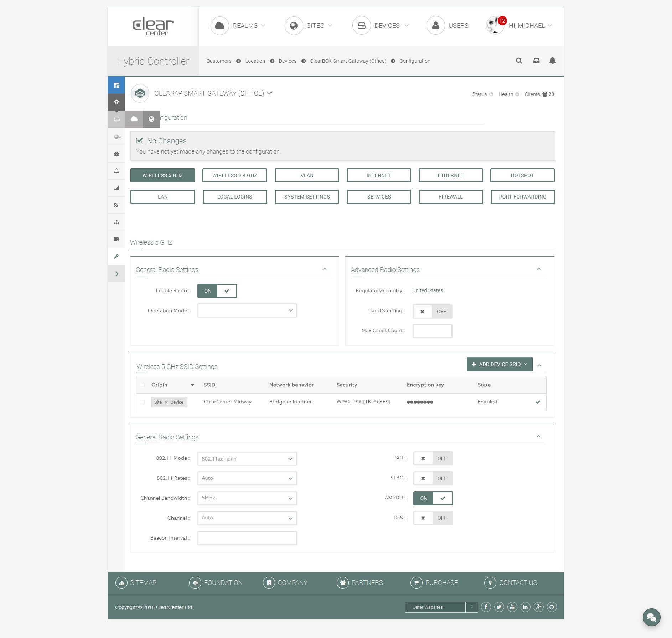The height and width of the screenshot is (638, 672).
Task: Toggle the SGI switch
Action: click(433, 458)
